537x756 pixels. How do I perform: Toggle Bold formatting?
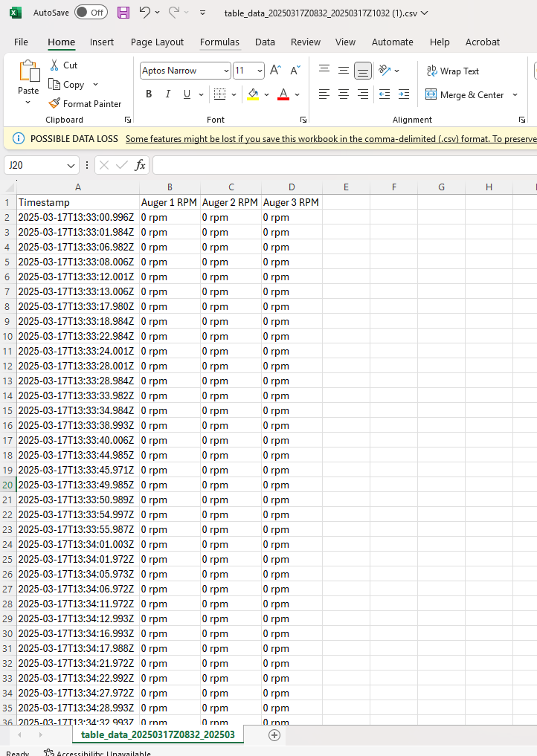click(149, 94)
